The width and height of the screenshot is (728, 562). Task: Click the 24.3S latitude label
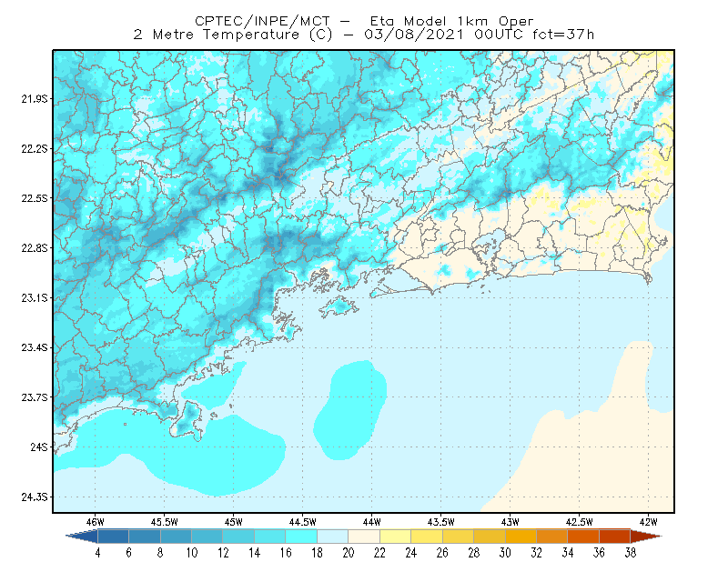click(34, 497)
